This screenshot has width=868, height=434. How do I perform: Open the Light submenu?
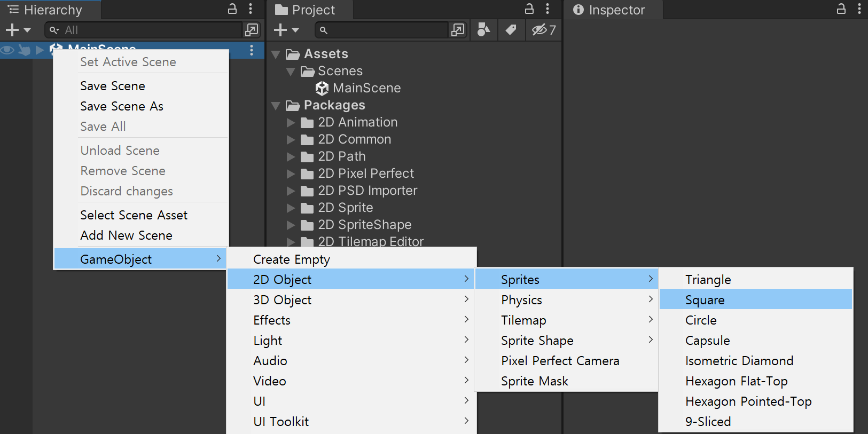click(x=351, y=340)
